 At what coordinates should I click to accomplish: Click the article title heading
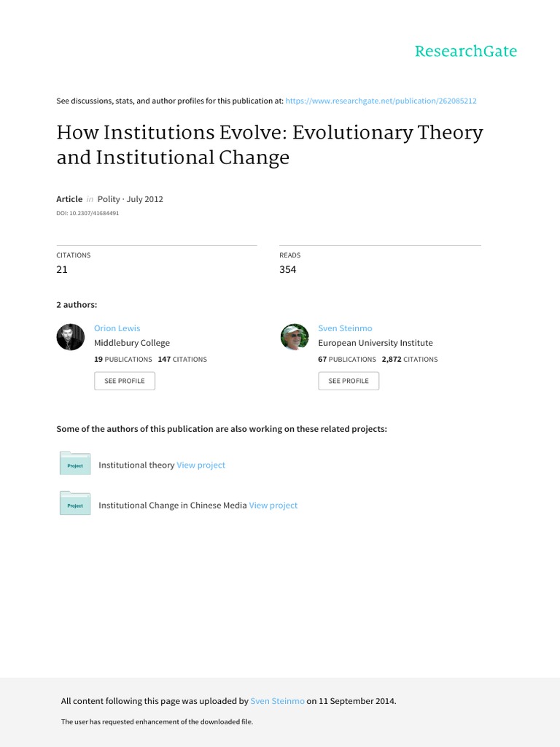pyautogui.click(x=270, y=145)
